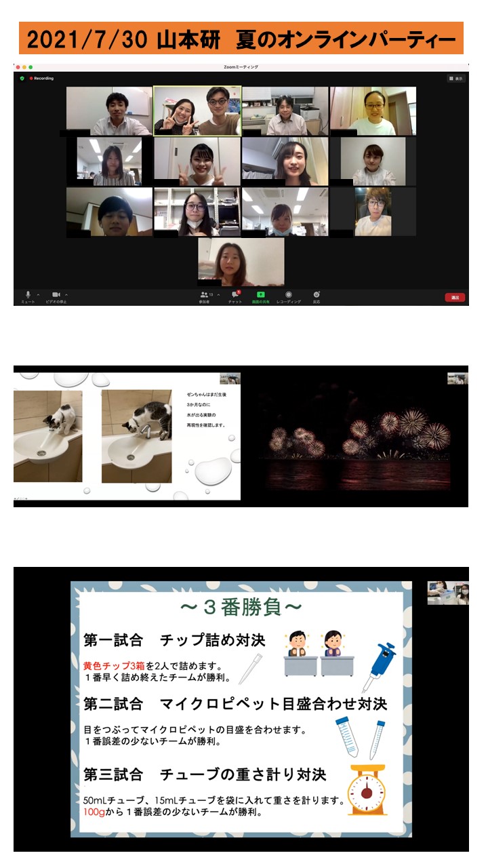This screenshot has height=868, width=488.
Task: Open the reactions menu
Action: (x=316, y=296)
